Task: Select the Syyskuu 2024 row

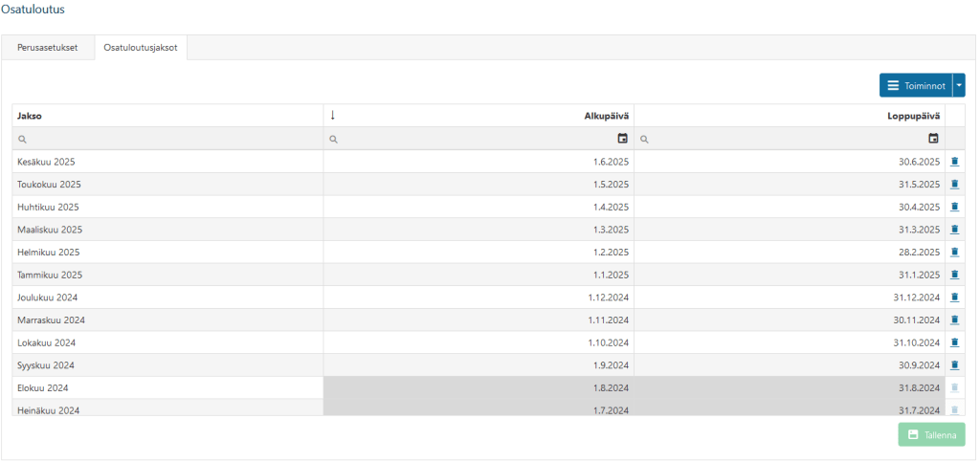Action: tap(479, 364)
